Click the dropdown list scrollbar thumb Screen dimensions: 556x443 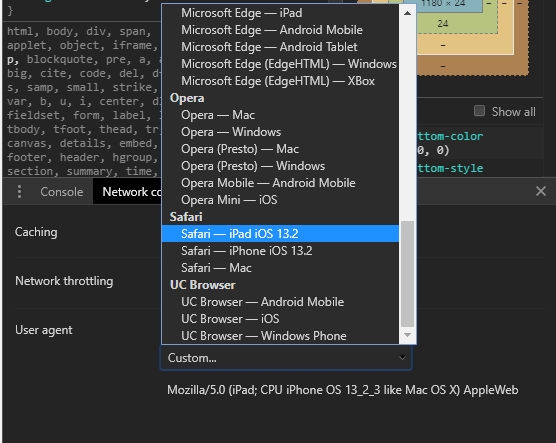(x=407, y=274)
